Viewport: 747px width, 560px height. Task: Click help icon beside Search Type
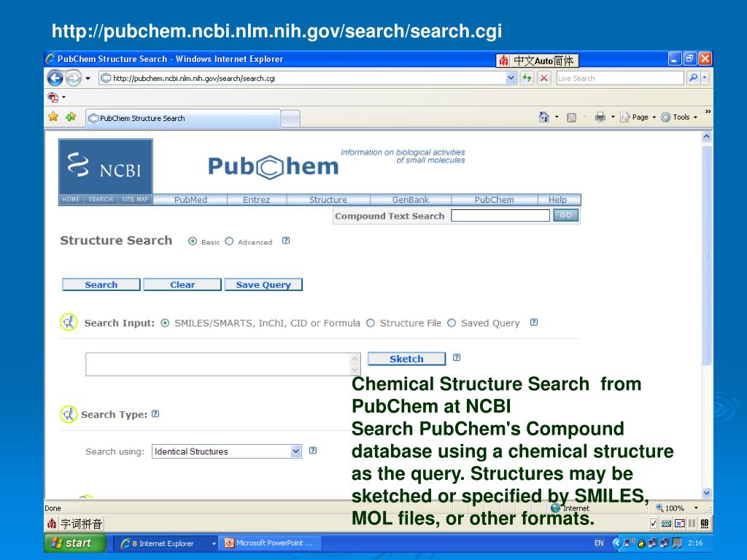[x=155, y=414]
